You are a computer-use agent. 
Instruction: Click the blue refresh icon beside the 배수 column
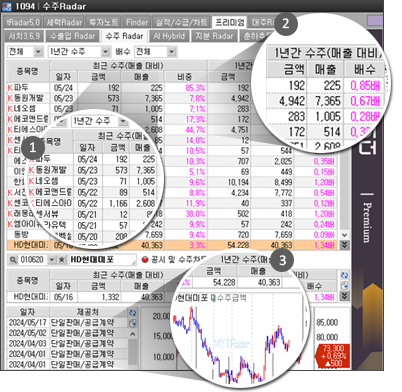point(344,276)
